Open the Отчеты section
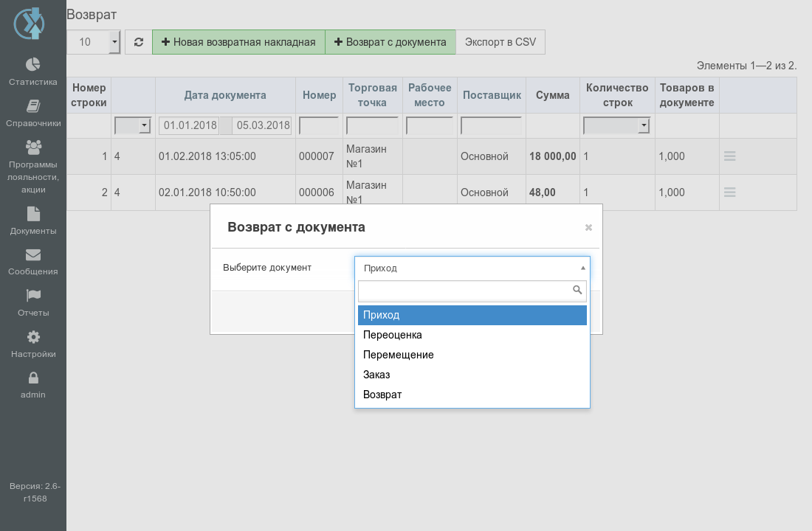This screenshot has width=812, height=531. [33, 303]
